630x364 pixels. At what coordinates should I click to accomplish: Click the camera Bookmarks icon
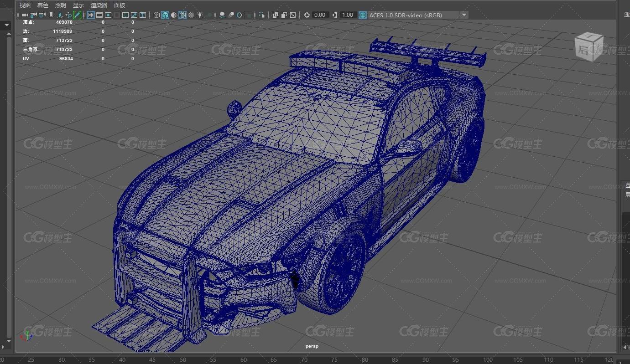pyautogui.click(x=51, y=15)
